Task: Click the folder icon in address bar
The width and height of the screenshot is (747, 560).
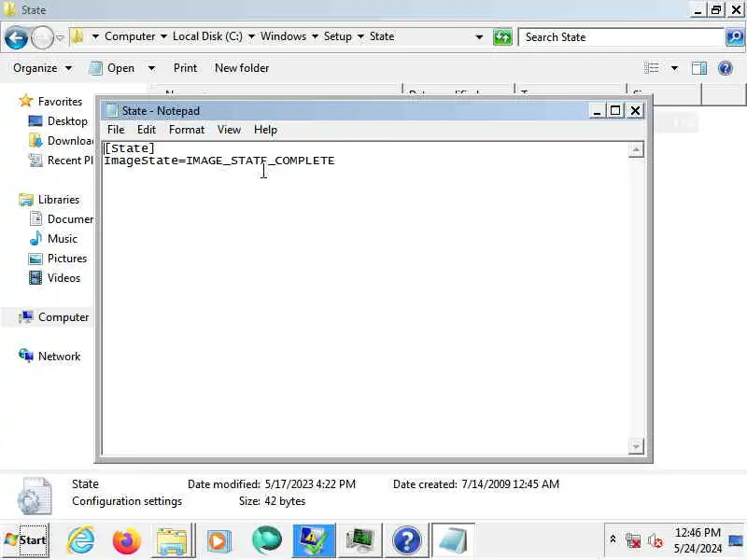Action: [x=78, y=36]
